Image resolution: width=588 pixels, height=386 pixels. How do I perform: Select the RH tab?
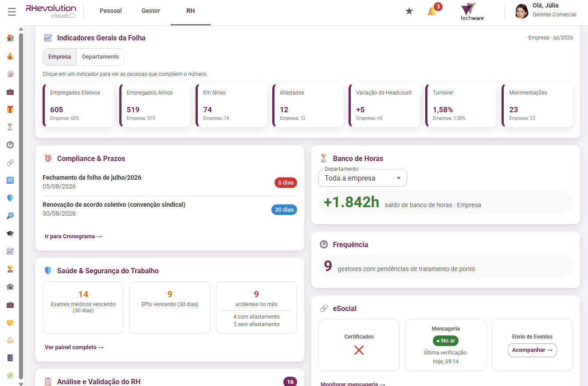tap(191, 11)
